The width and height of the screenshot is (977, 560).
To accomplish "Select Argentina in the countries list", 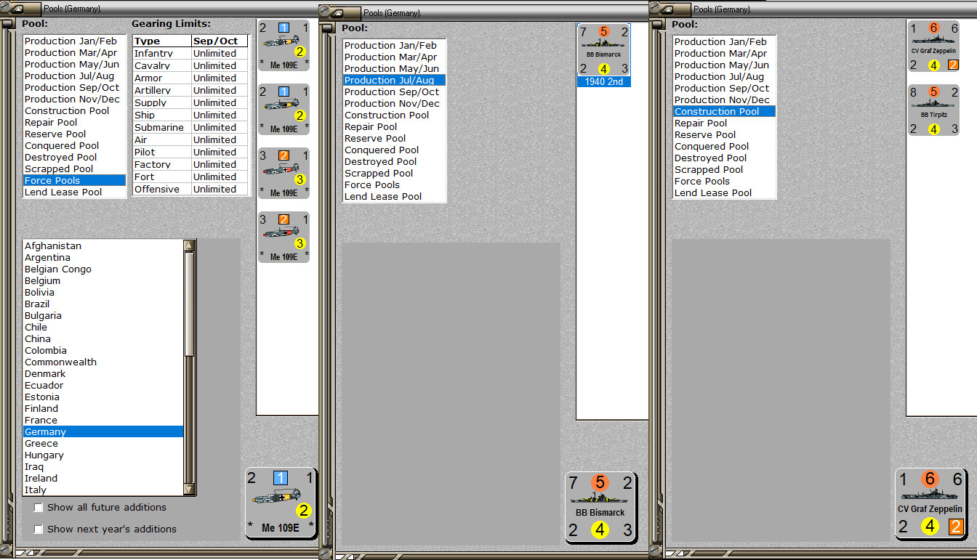I will tap(103, 258).
